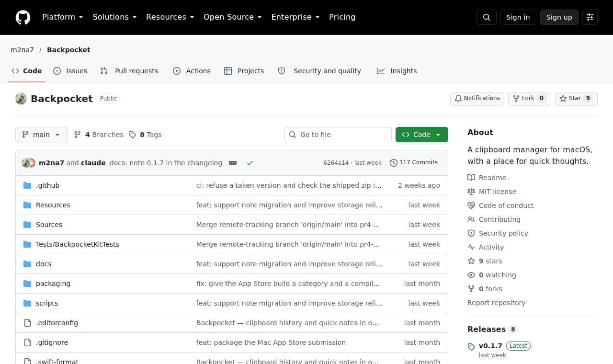Screen dimensions: 613x364
Task: Open the Pricing link in header
Action: 342,17
